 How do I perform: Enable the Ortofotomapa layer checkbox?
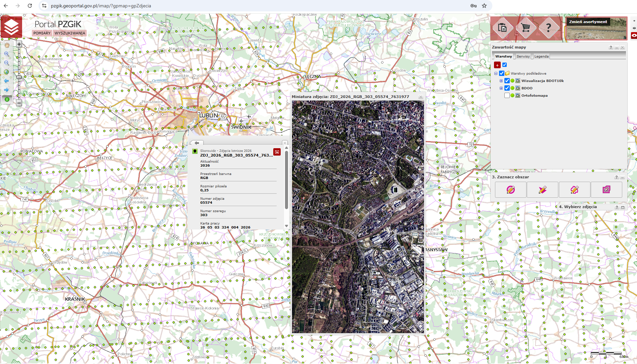tap(507, 95)
